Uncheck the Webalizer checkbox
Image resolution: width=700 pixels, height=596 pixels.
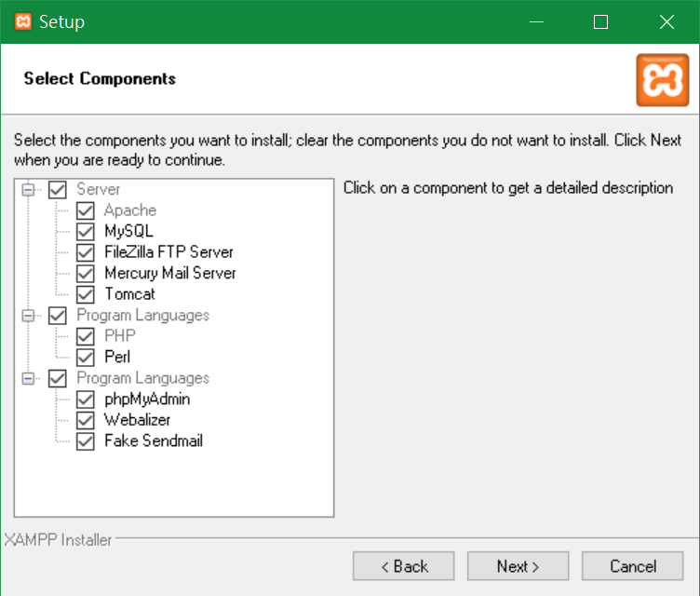[x=86, y=420]
